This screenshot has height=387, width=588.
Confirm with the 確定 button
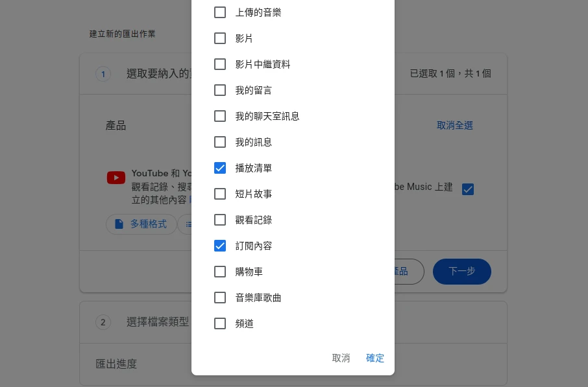[x=375, y=358]
